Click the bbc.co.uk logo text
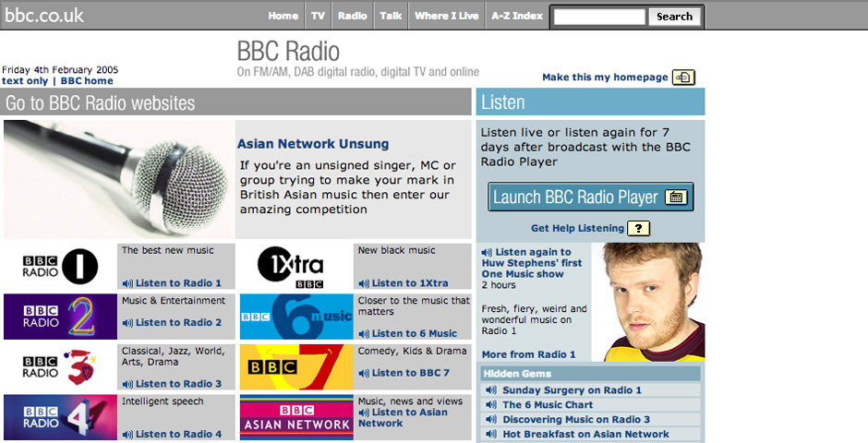 (x=44, y=16)
